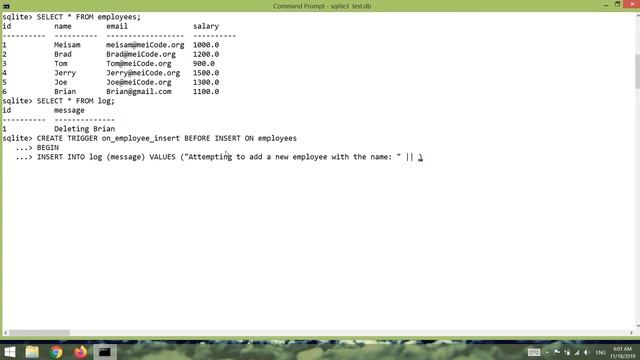Viewport: 640px width, 360px height.
Task: Click the text 'Brad@meiCode.org'
Action: click(x=141, y=54)
